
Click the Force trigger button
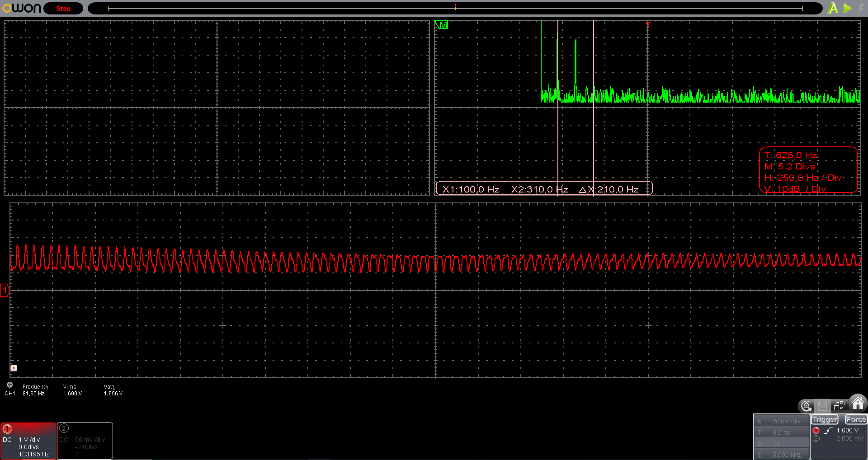click(856, 420)
